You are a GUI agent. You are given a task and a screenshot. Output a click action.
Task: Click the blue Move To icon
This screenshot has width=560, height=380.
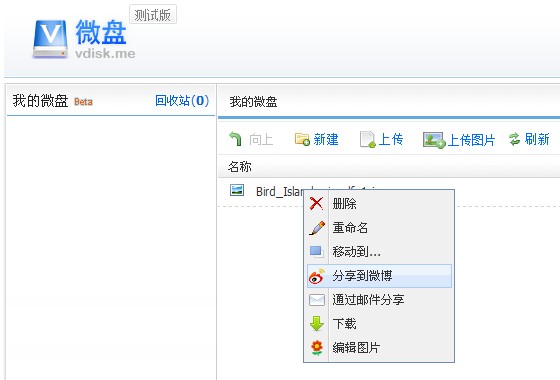316,251
